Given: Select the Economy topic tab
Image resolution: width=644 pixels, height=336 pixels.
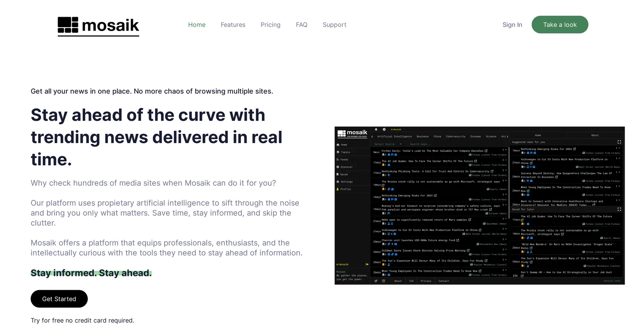Looking at the screenshot, I should (476, 136).
